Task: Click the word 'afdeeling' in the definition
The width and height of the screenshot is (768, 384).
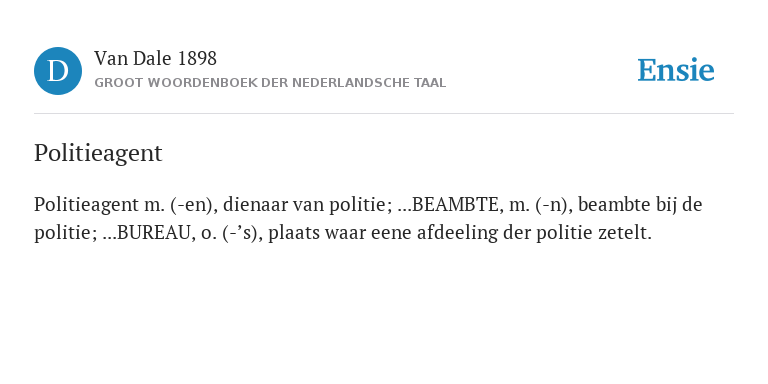Action: (457, 233)
